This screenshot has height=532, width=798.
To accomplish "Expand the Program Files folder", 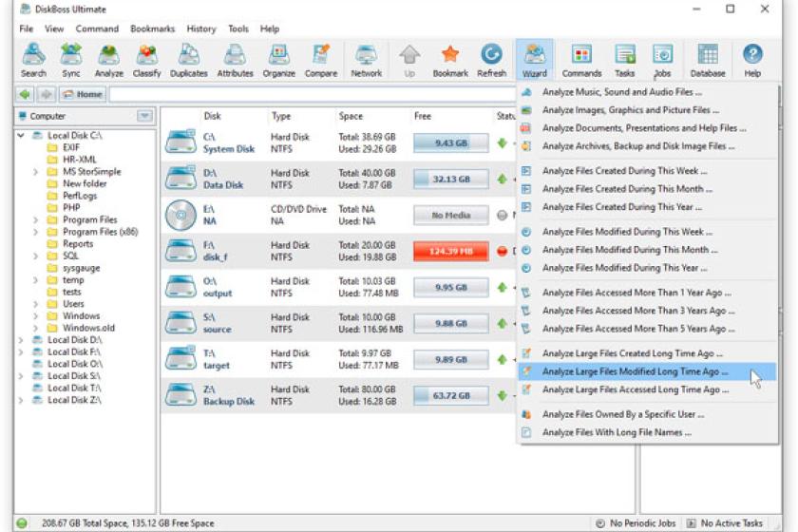I will click(36, 220).
